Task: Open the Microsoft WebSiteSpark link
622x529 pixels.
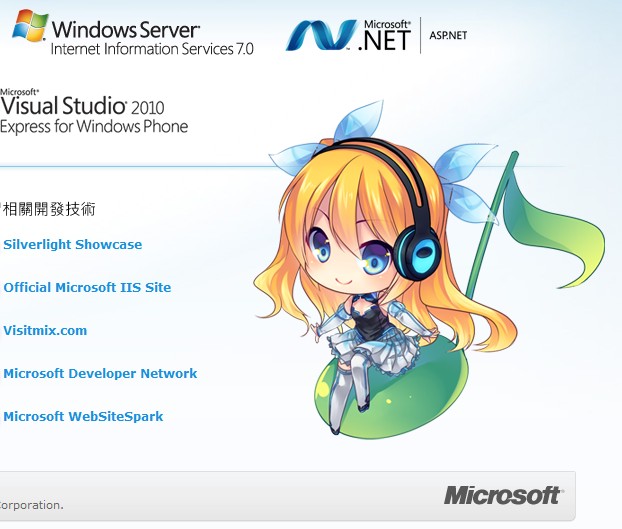Action: [83, 416]
